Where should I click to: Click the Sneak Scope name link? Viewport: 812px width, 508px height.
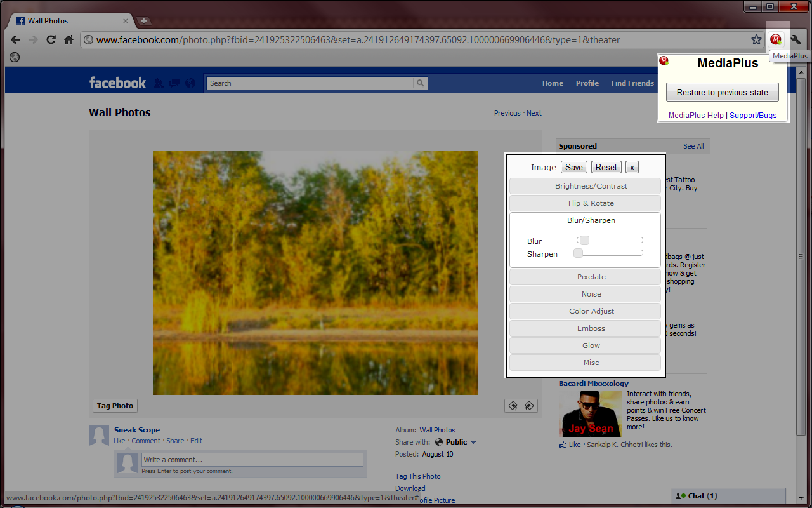point(137,430)
